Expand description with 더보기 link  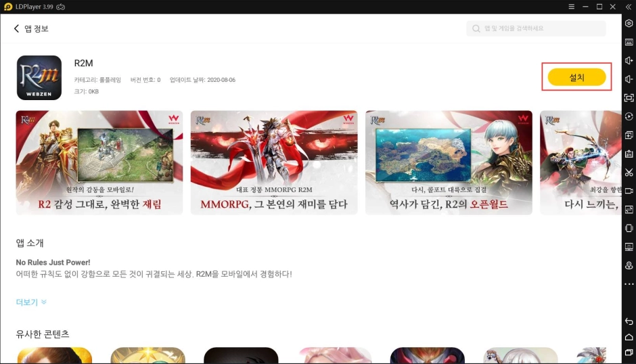tap(31, 302)
